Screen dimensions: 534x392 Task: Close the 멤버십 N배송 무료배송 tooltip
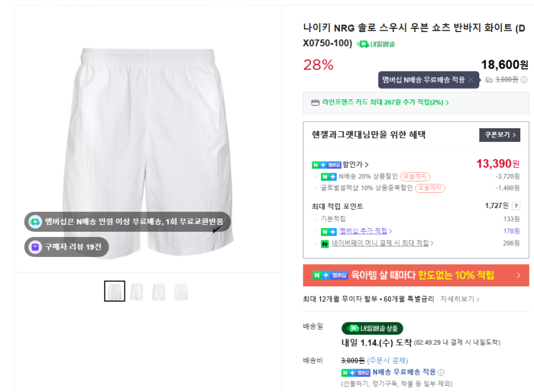coord(471,80)
